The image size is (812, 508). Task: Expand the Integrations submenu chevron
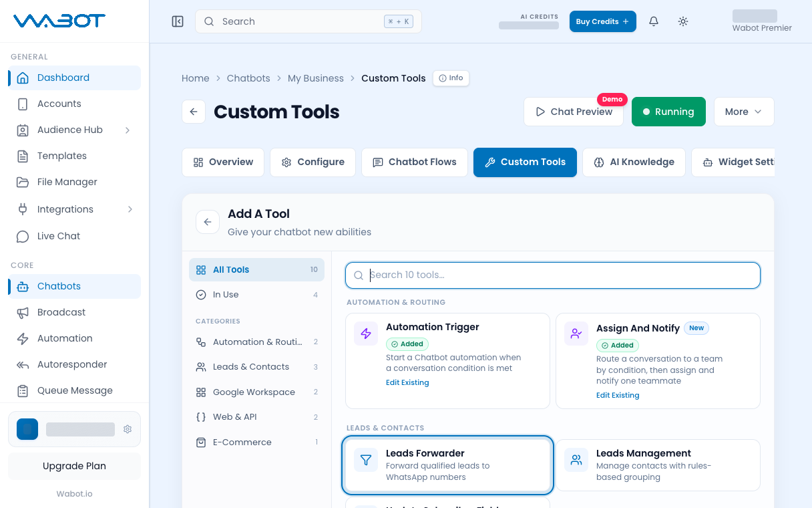pos(130,209)
